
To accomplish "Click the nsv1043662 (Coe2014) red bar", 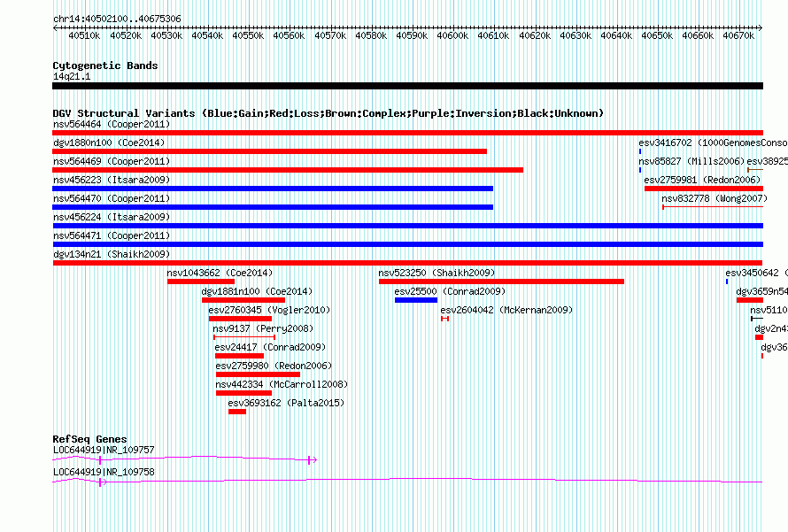I will coord(201,281).
